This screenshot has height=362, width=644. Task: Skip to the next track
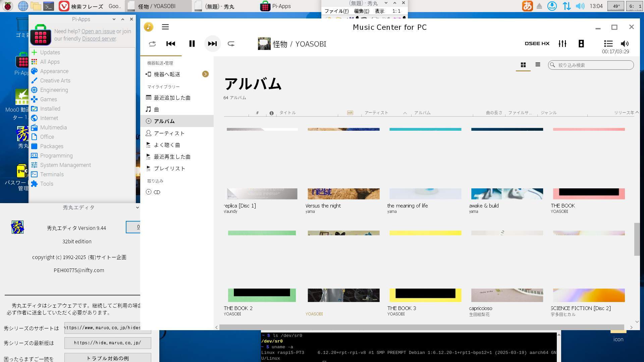(212, 44)
